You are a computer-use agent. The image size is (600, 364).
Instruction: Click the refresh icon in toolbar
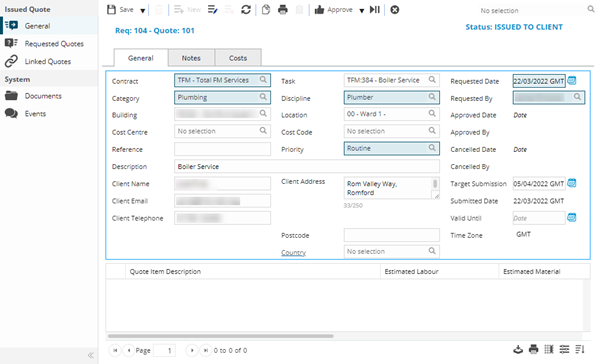tap(246, 10)
